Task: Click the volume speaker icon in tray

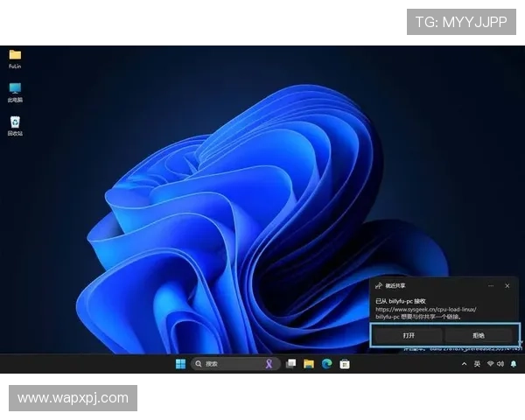Action: 500,364
